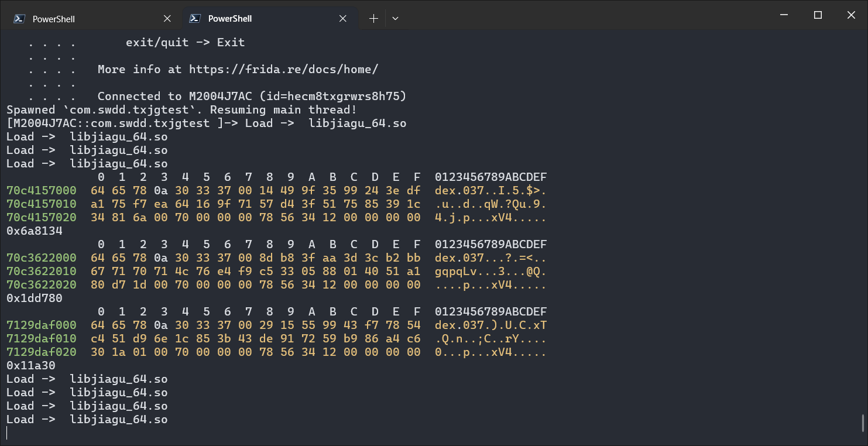Click address 70c3622020 in hexdump
868x446 pixels.
[x=42, y=284]
